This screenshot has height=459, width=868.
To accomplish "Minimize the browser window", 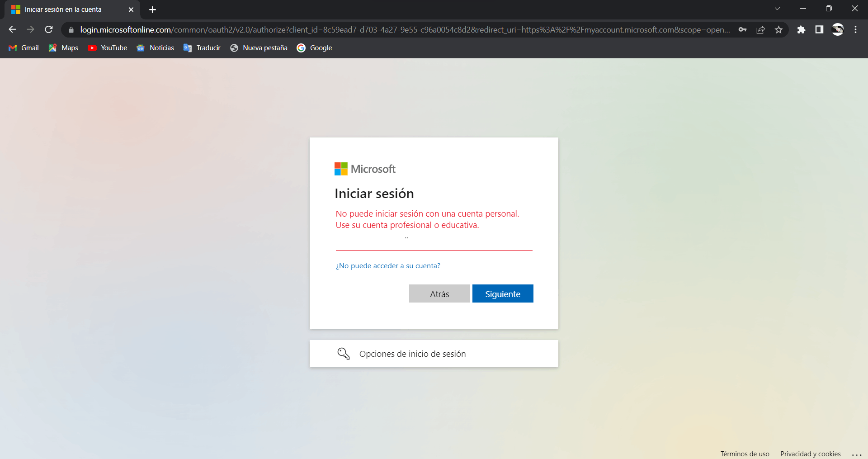I will pyautogui.click(x=803, y=9).
